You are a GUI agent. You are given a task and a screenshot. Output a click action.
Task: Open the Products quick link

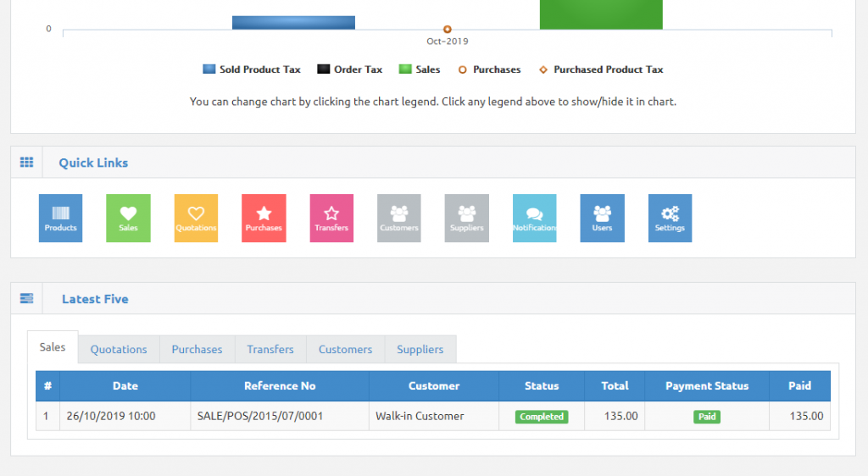pos(60,218)
